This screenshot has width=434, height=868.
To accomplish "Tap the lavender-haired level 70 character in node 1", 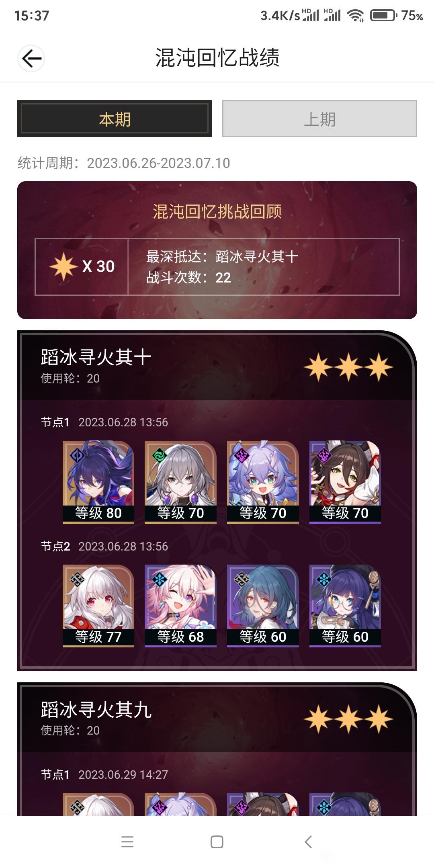I will [263, 482].
